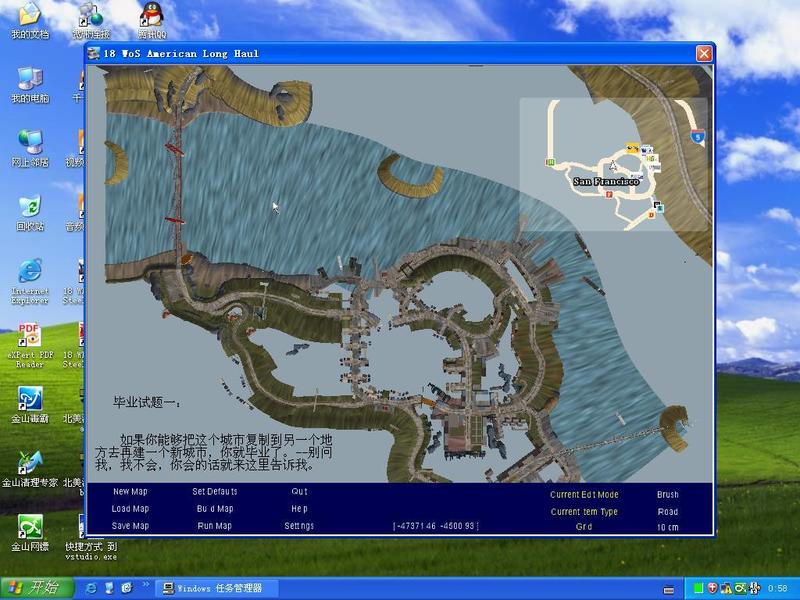Image resolution: width=800 pixels, height=600 pixels.
Task: Click New Map in editor panel
Action: pos(130,492)
